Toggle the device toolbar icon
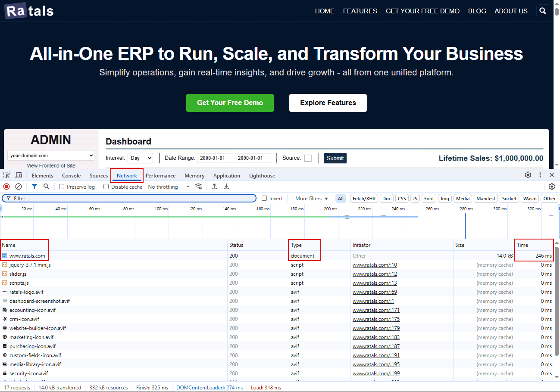Image resolution: width=560 pixels, height=392 pixels. point(19,175)
